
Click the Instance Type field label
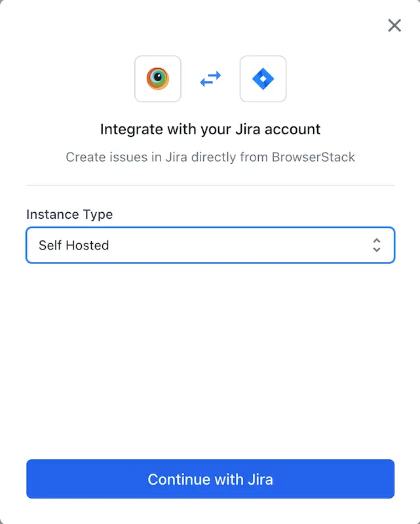pos(69,214)
